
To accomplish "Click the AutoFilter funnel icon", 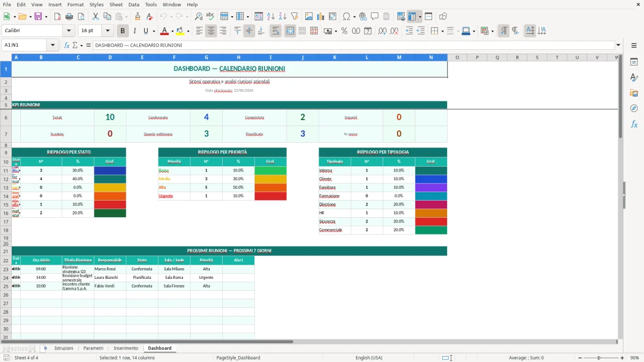I will pos(294,17).
